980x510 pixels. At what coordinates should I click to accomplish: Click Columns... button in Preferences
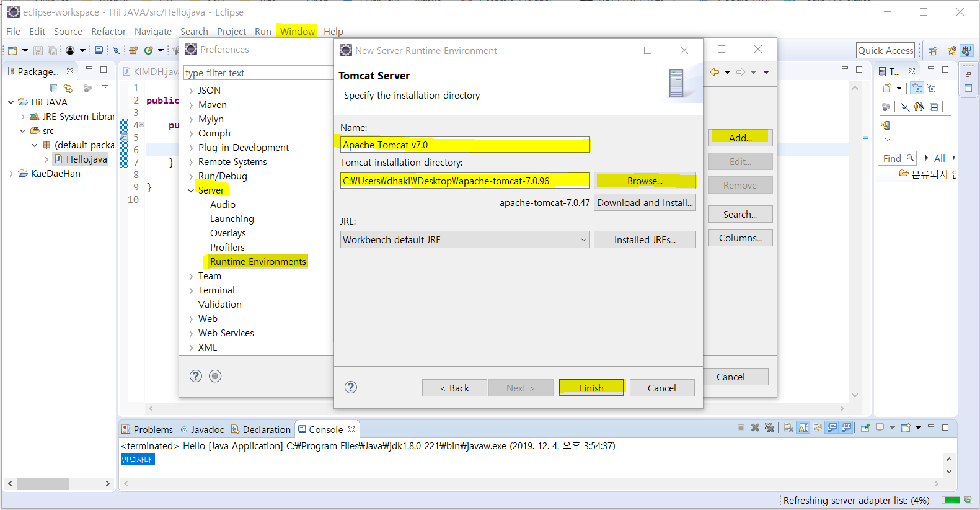(740, 238)
